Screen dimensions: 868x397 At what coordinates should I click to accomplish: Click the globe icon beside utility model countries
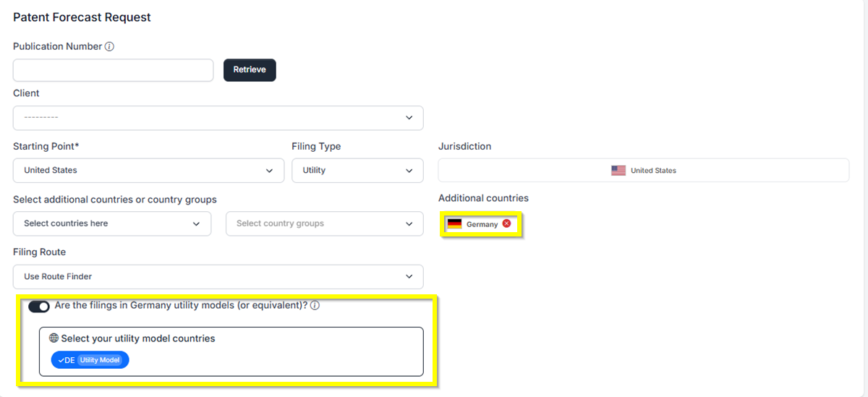pos(54,338)
